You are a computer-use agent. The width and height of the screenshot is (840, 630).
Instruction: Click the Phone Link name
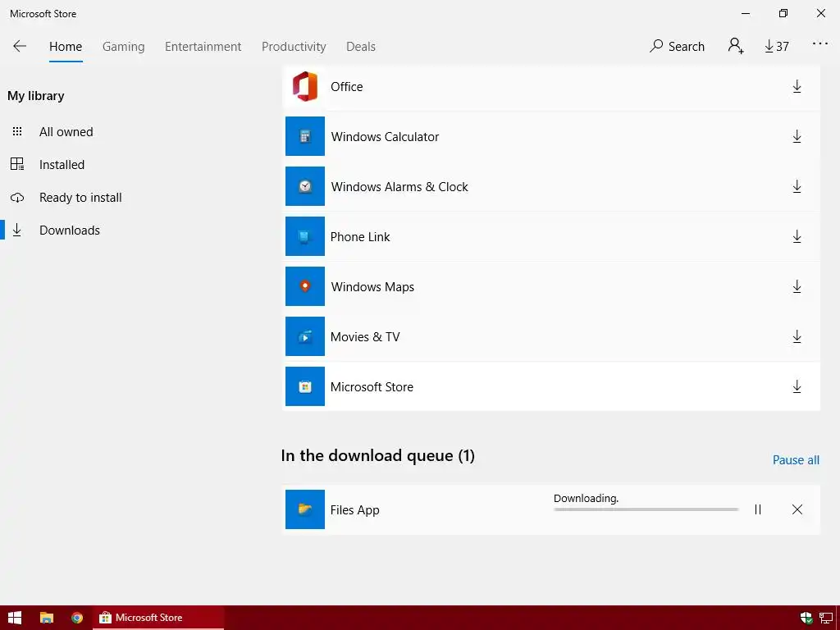(x=360, y=237)
